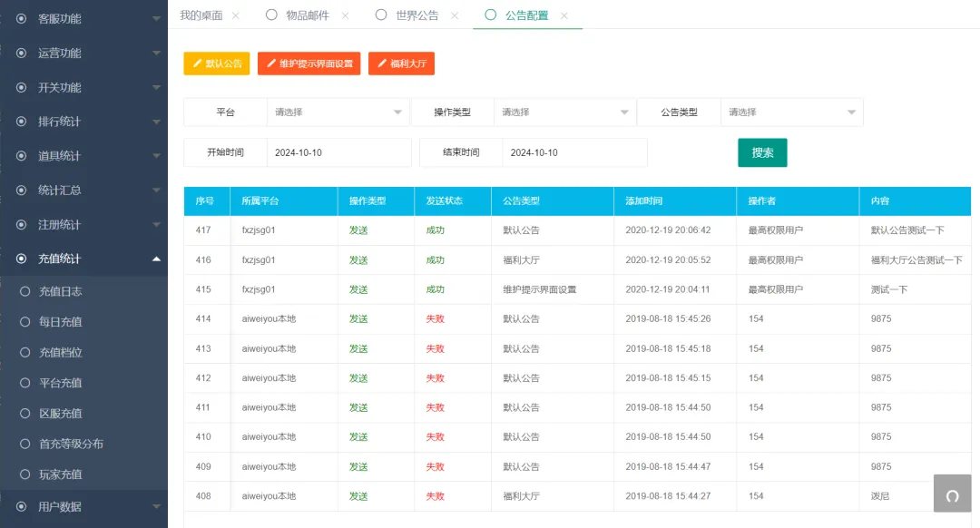
Task: Close the 世界公告 tab with its X
Action: coord(455,15)
